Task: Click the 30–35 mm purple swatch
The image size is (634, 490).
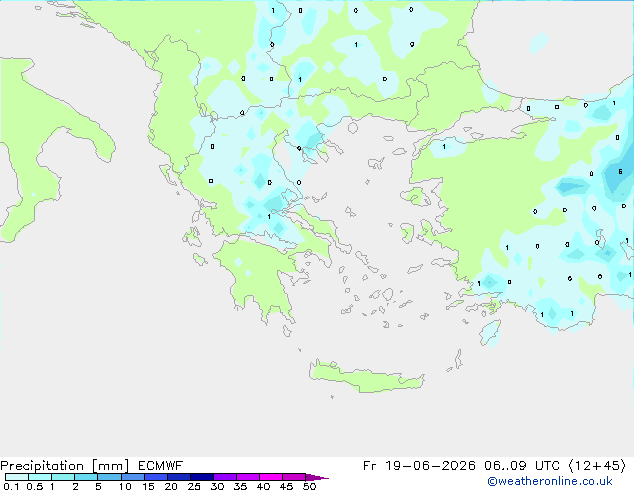Action: click(x=225, y=477)
